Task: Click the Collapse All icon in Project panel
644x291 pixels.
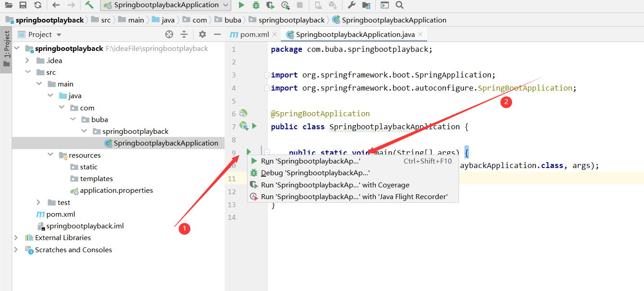Action: [x=184, y=34]
